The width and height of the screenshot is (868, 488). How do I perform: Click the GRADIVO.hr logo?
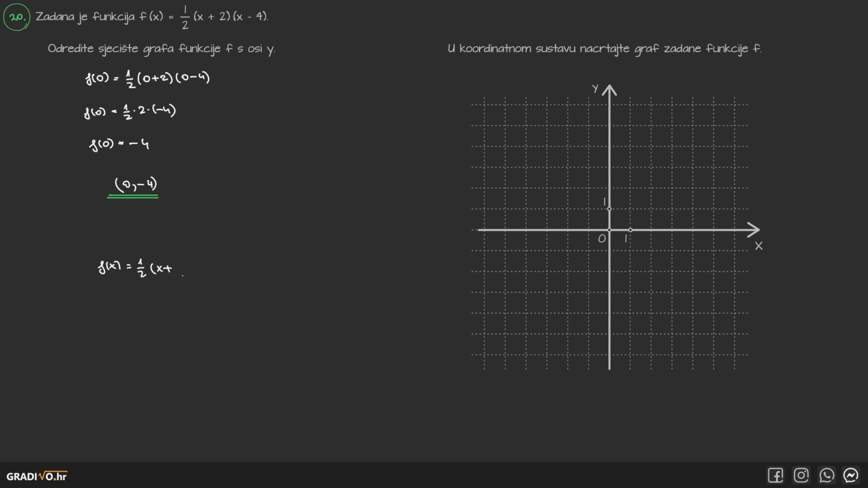pos(37,476)
